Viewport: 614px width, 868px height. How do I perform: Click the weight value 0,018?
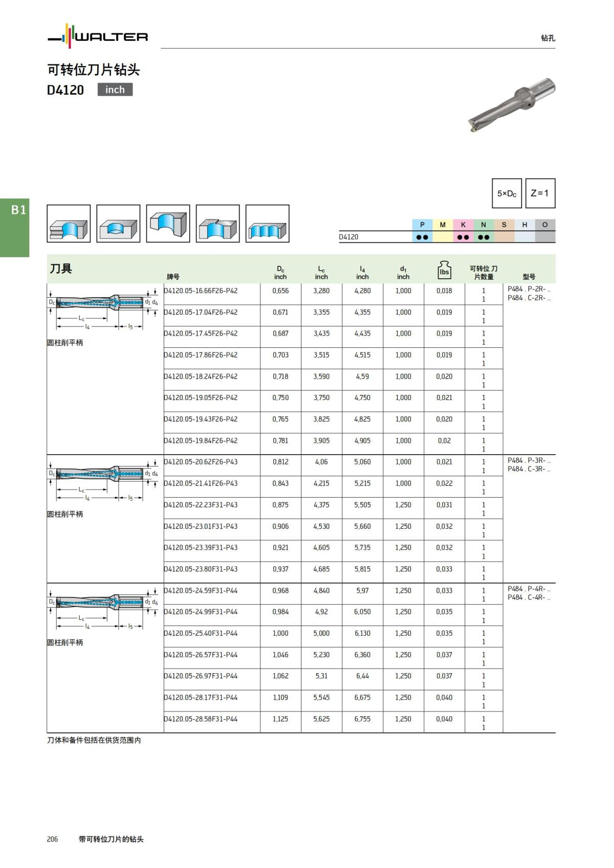444,291
